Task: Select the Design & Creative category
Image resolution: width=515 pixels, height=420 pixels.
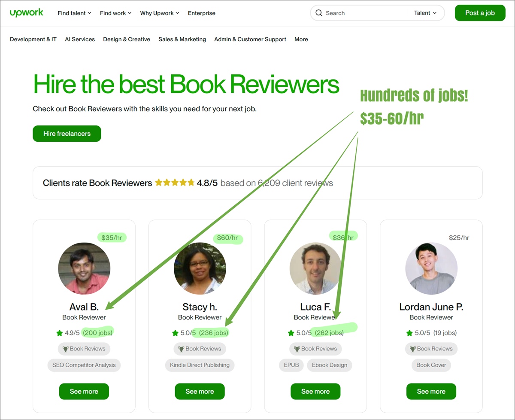Action: click(127, 39)
